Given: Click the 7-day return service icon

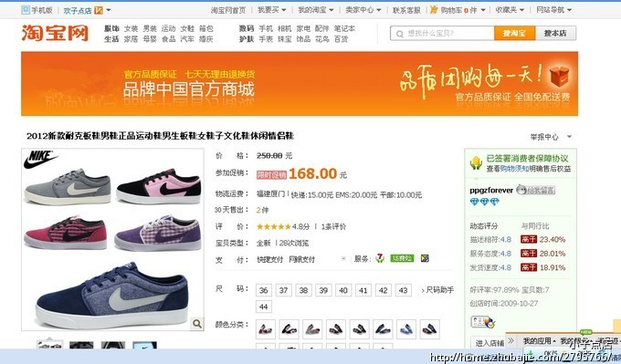Looking at the screenshot, I should [x=380, y=258].
